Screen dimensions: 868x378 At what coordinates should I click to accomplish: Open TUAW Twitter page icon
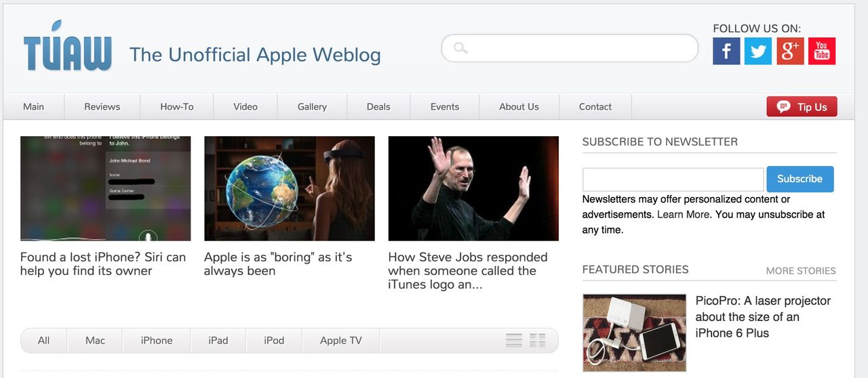click(758, 51)
